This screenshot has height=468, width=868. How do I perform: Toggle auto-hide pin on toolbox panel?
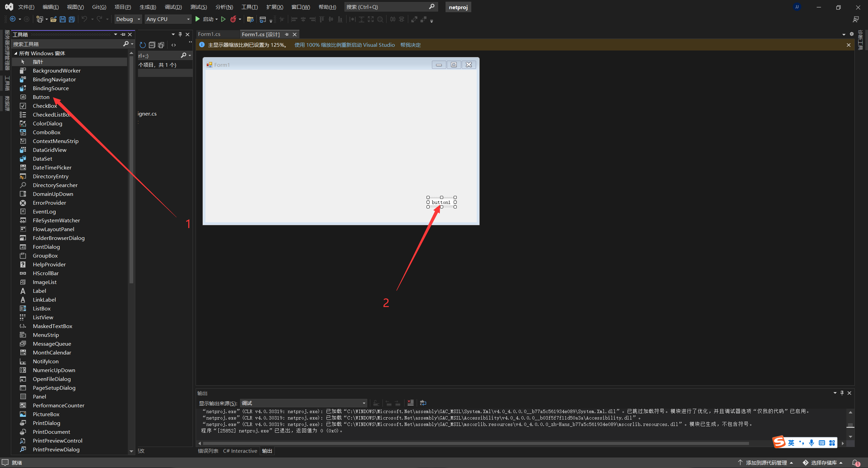(x=123, y=35)
